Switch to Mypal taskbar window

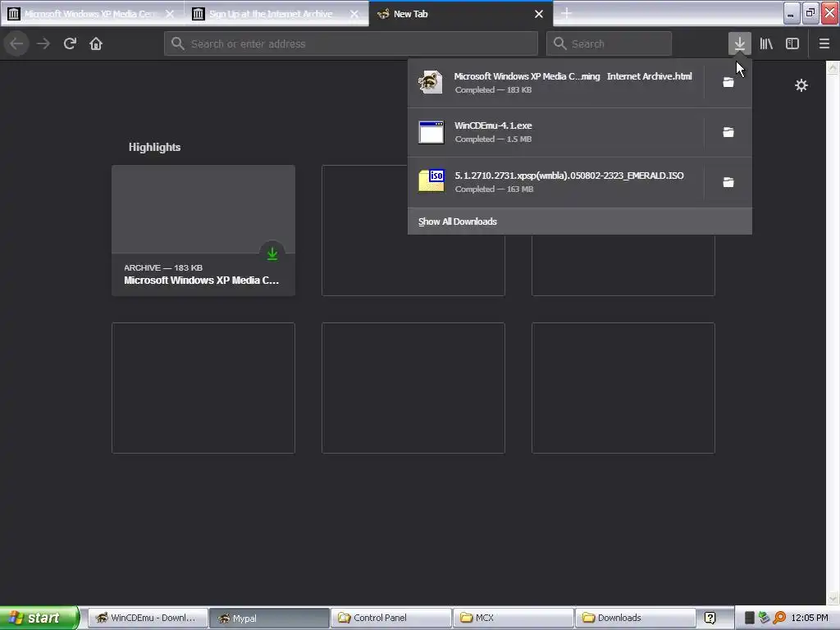[269, 618]
